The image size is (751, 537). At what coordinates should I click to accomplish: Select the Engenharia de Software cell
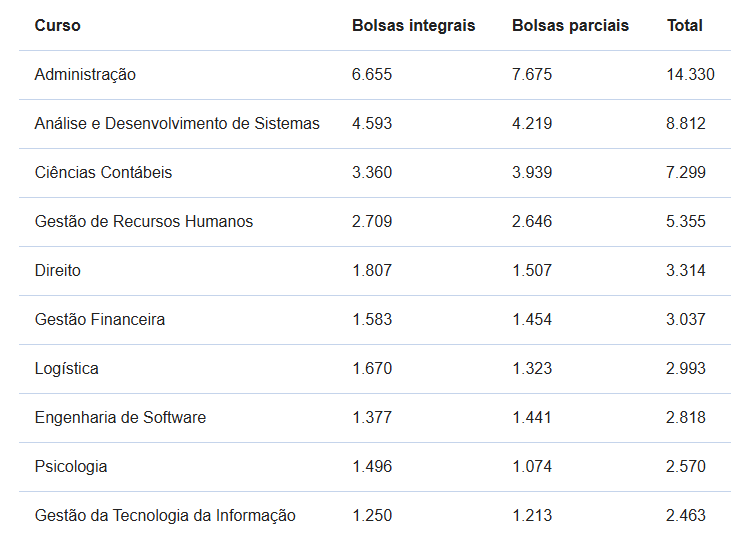coord(120,418)
